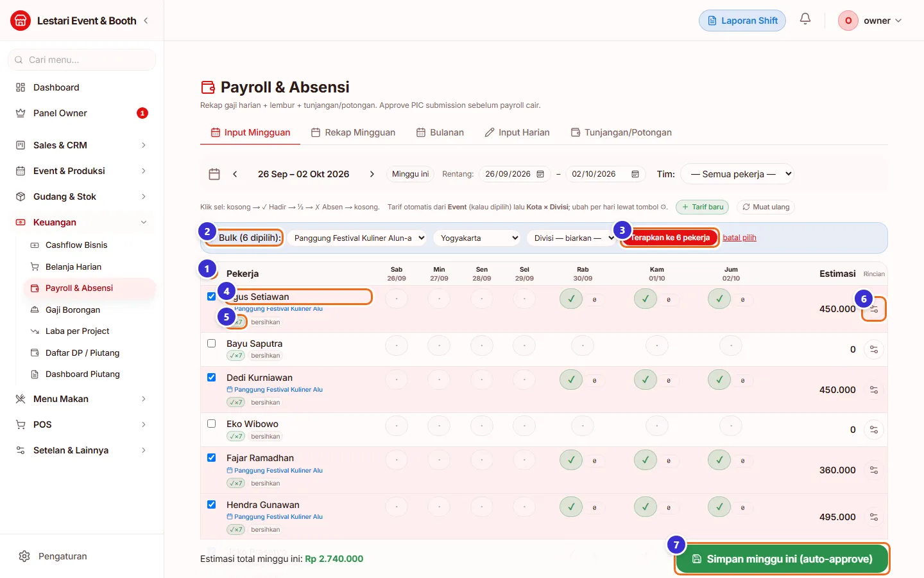
Task: Click batal pilih link
Action: click(739, 238)
